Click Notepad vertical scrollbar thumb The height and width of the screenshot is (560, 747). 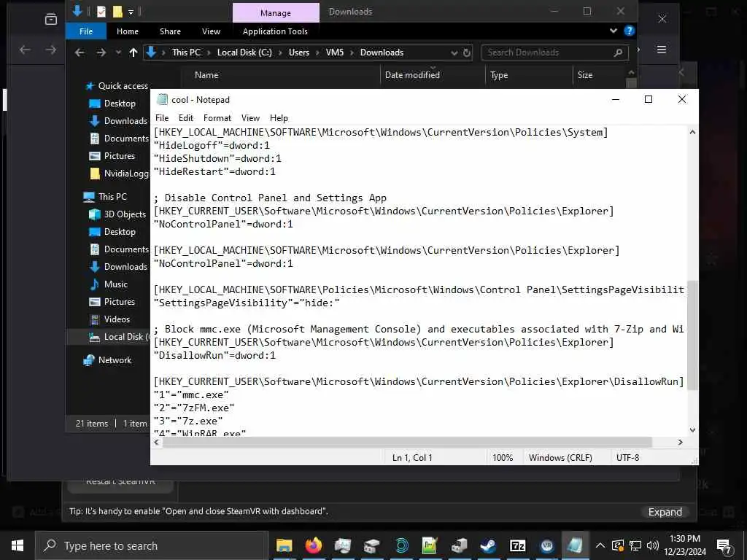click(693, 335)
